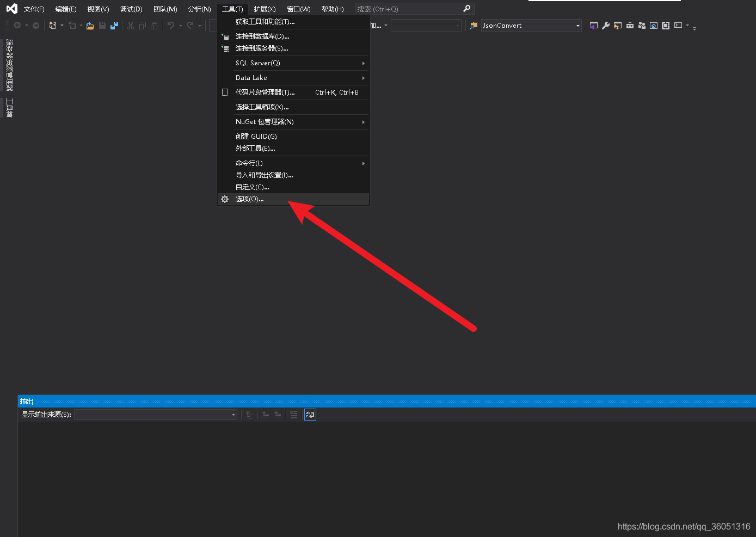This screenshot has height=537, width=756.
Task: Open the 工具箱 sidebar tab
Action: (8, 108)
